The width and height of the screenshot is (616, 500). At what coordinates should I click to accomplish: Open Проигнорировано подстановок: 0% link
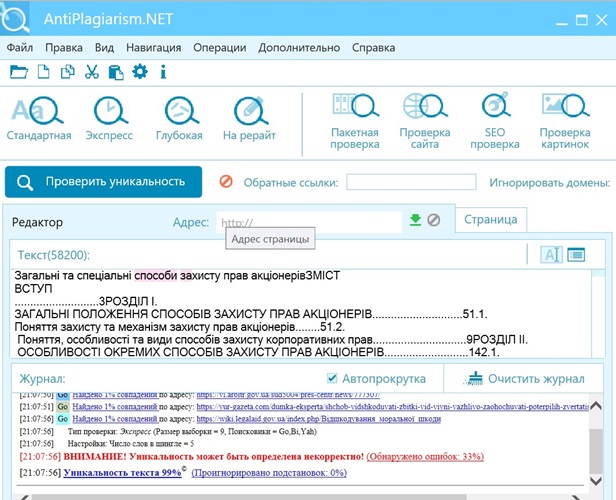coord(269,473)
